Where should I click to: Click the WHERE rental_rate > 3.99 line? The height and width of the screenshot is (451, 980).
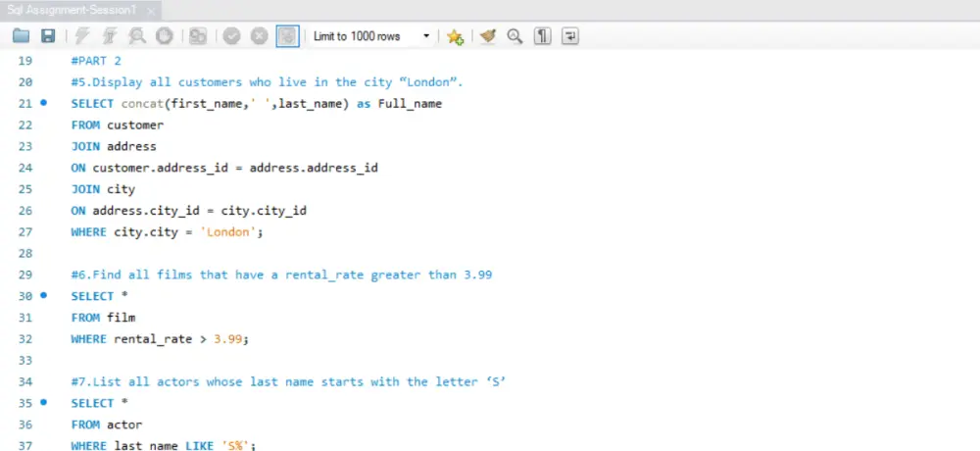coord(160,339)
